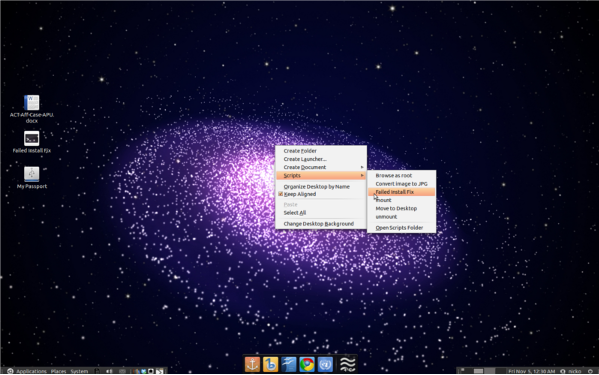This screenshot has width=599, height=375.
Task: Open the OpenOffice icon in the dock
Action: click(x=289, y=364)
